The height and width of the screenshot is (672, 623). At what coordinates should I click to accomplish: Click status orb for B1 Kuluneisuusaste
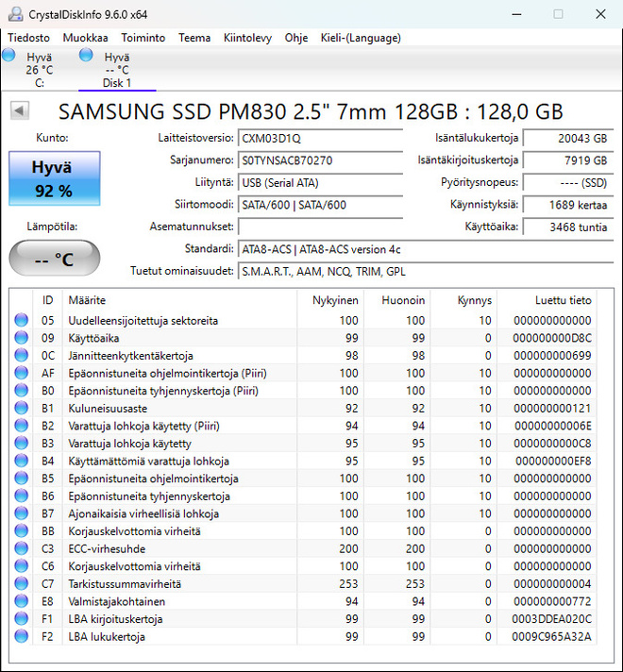tap(21, 408)
